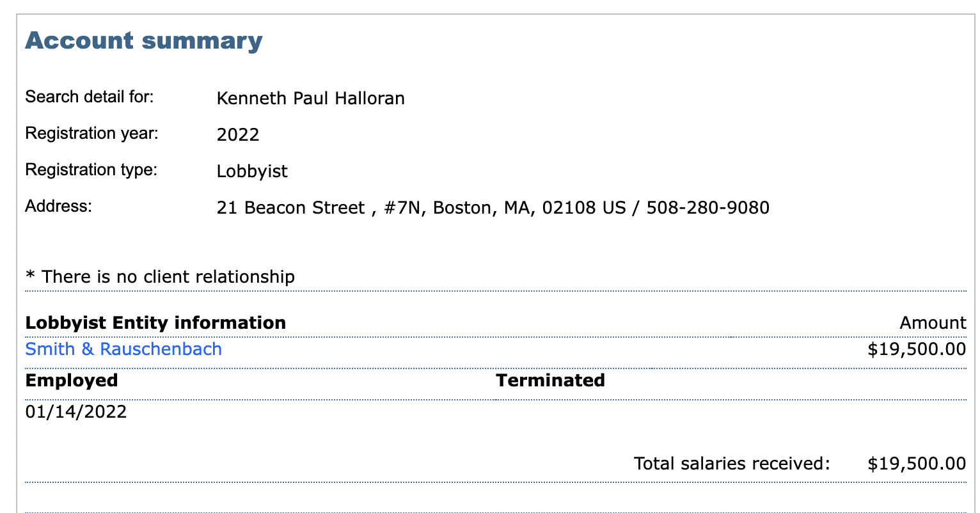Viewport: 980px width, 513px height.
Task: Click the Employed column header
Action: pyautogui.click(x=72, y=381)
